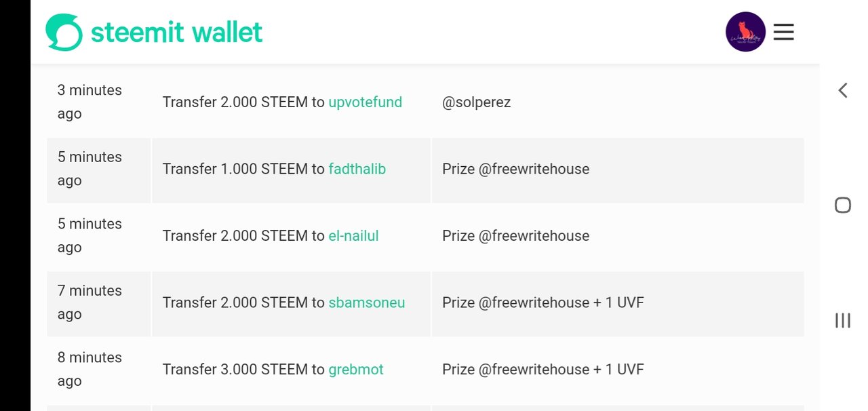The height and width of the screenshot is (411, 868).
Task: Open the el-nailul account link
Action: coord(353,236)
